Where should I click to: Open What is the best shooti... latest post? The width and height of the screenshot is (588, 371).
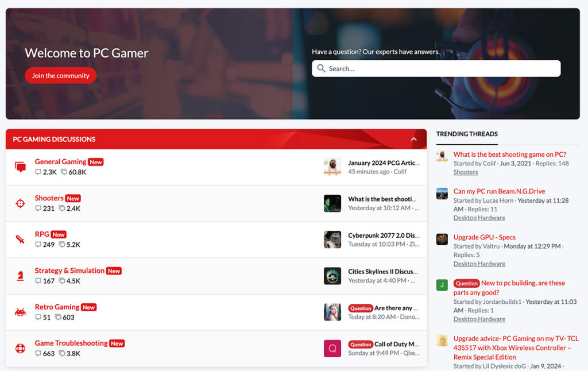tap(382, 199)
